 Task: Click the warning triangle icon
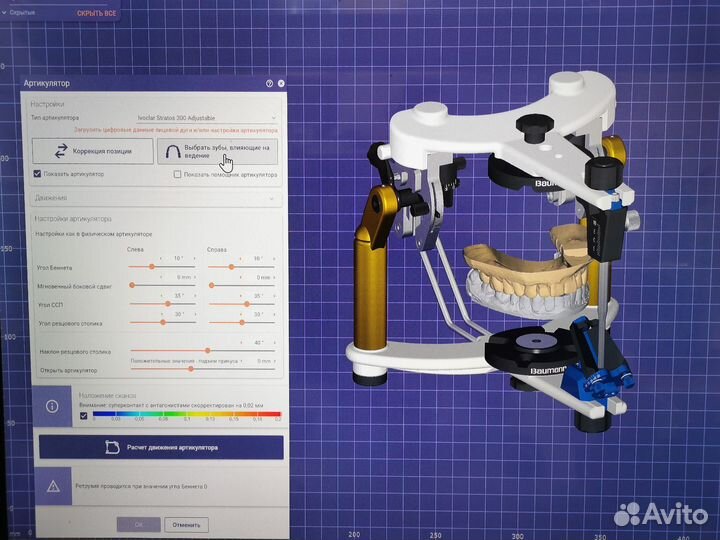[x=53, y=486]
